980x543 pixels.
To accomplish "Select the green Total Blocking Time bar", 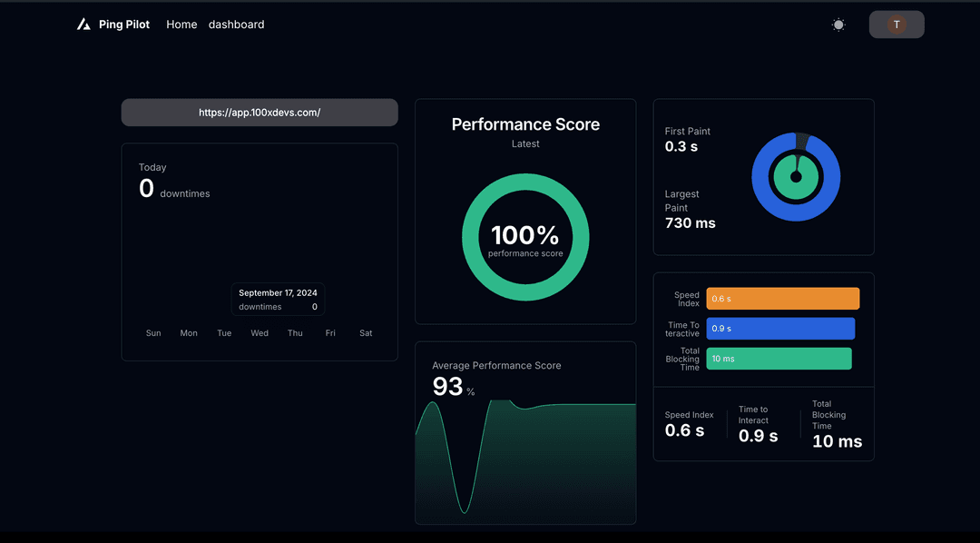I will point(779,359).
